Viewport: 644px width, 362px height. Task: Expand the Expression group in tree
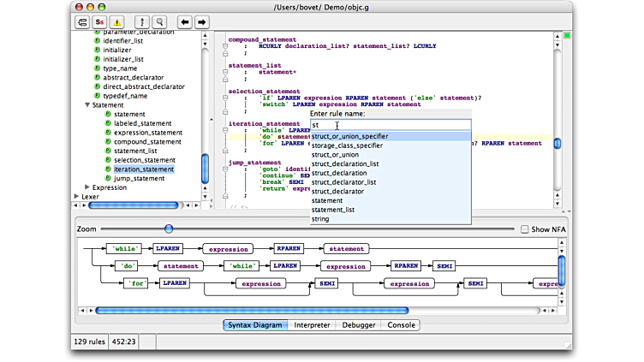87,187
